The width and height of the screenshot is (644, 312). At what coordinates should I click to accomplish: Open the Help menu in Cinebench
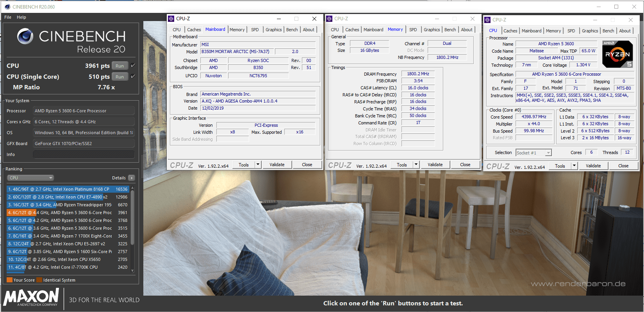coord(21,17)
